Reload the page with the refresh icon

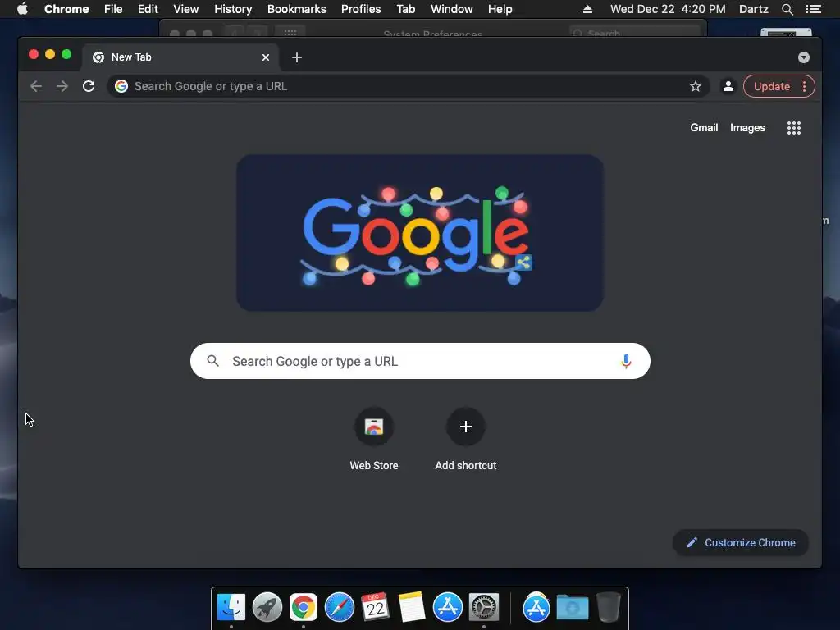(89, 86)
